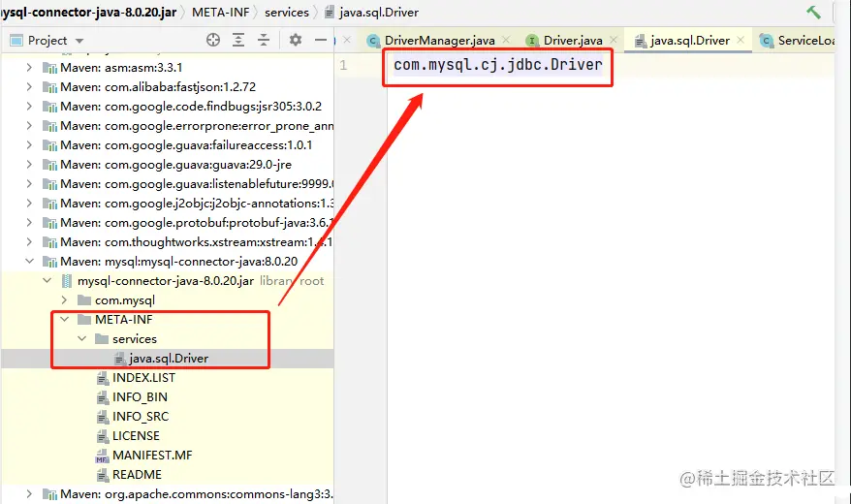Select Maven: com.google.guava:failureaccess:1.0.1

(x=186, y=145)
